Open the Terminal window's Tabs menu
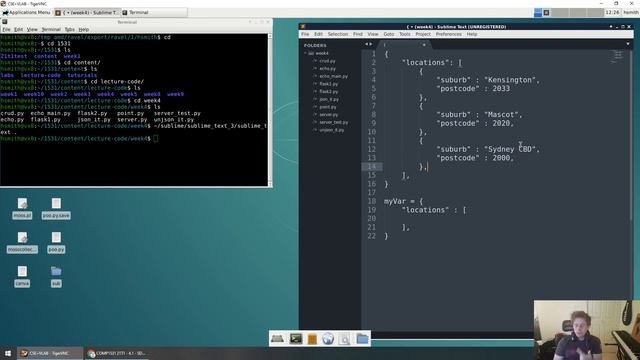The height and width of the screenshot is (360, 640). (69, 29)
